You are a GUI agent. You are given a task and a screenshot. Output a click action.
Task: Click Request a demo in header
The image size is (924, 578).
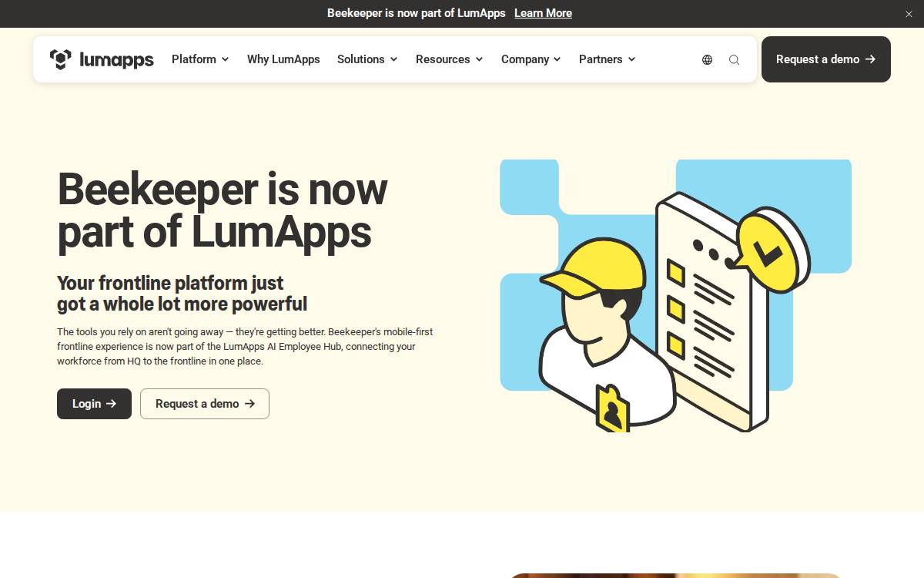pos(826,59)
